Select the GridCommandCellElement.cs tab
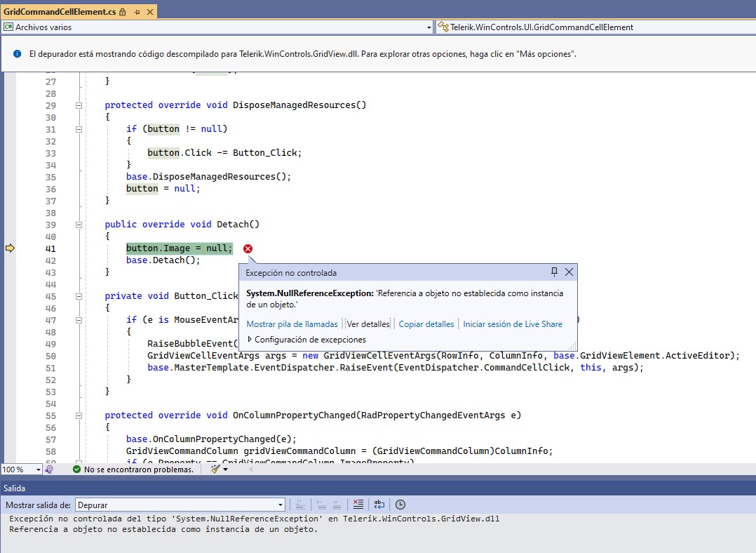The height and width of the screenshot is (553, 756). [x=59, y=12]
